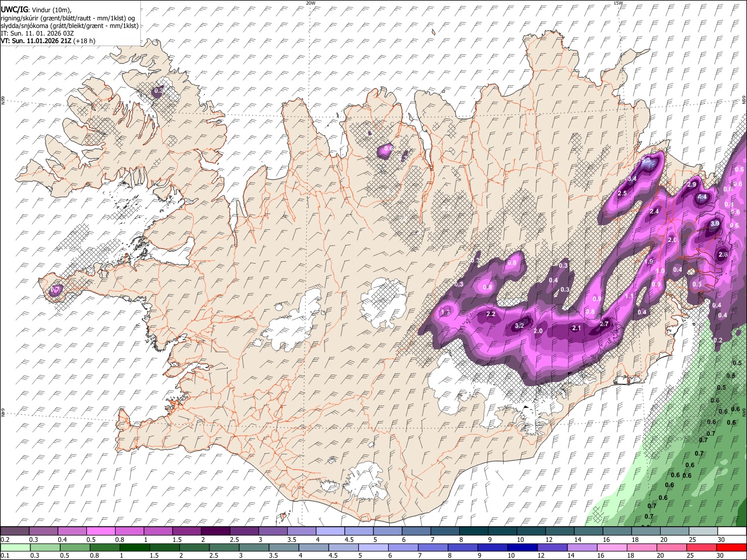
Task: Pick the hot pink 20–25 rain swatch
Action: point(671,547)
